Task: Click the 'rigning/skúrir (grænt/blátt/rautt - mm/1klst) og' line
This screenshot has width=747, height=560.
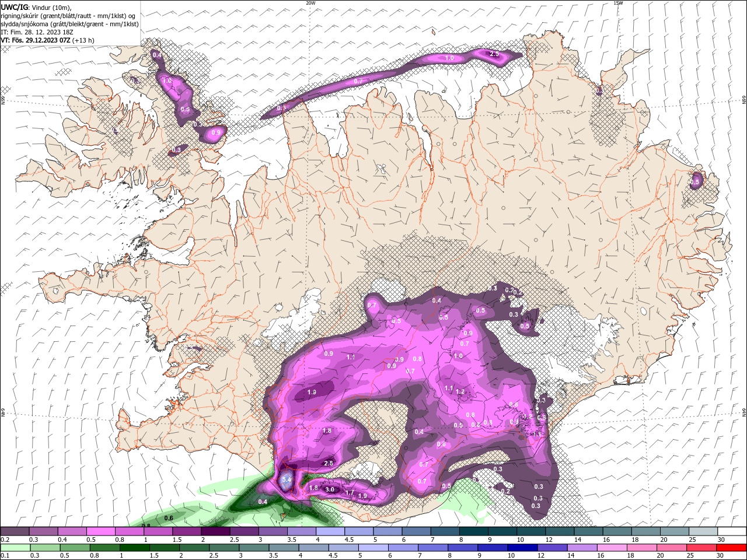Action: (x=68, y=15)
